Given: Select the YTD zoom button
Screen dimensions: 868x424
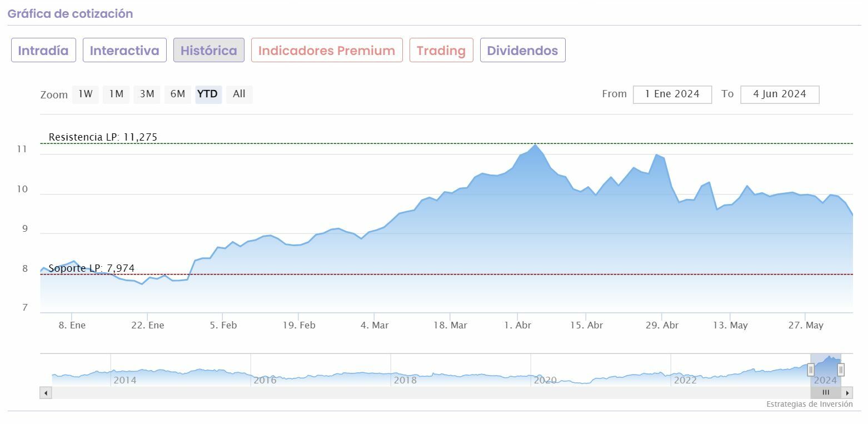Looking at the screenshot, I should [208, 94].
